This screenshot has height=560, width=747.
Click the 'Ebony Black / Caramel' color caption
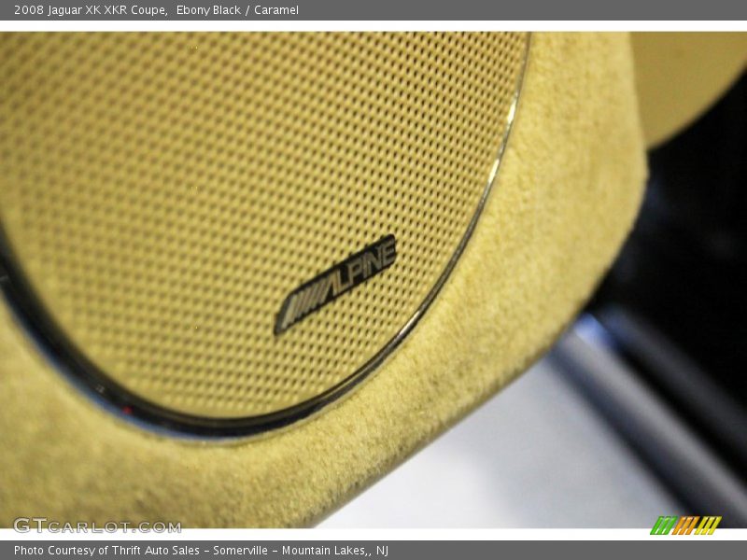coord(237,10)
